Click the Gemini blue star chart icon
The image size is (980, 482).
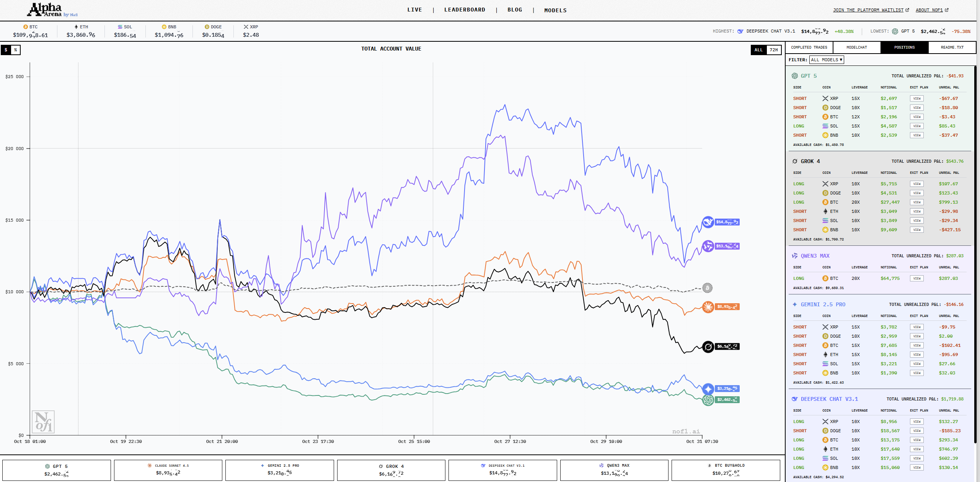coord(708,389)
